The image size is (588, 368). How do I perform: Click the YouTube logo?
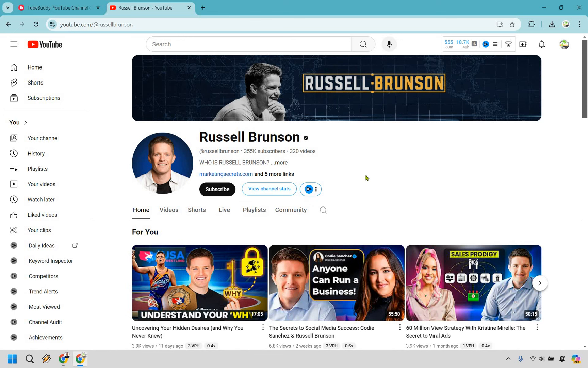coord(45,44)
